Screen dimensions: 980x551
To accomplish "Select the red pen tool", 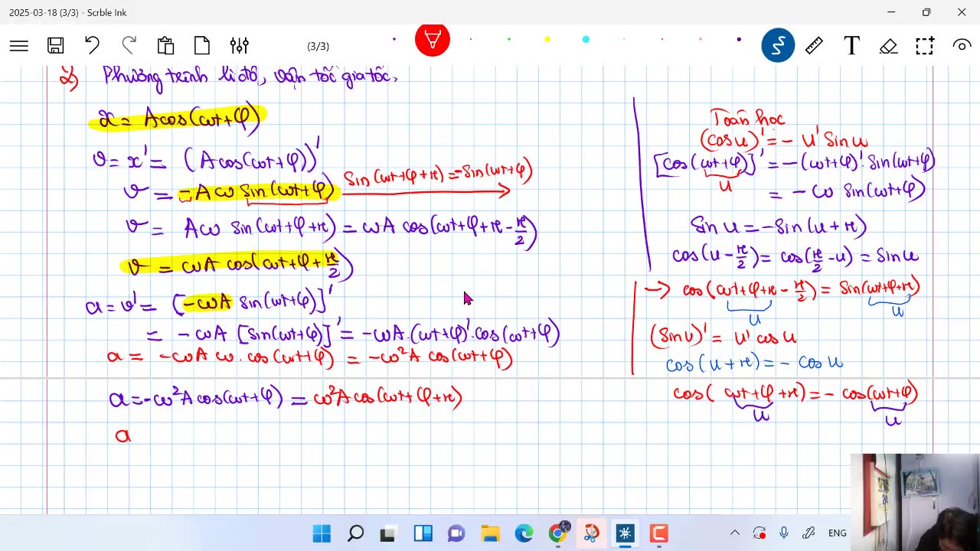I will (x=433, y=40).
